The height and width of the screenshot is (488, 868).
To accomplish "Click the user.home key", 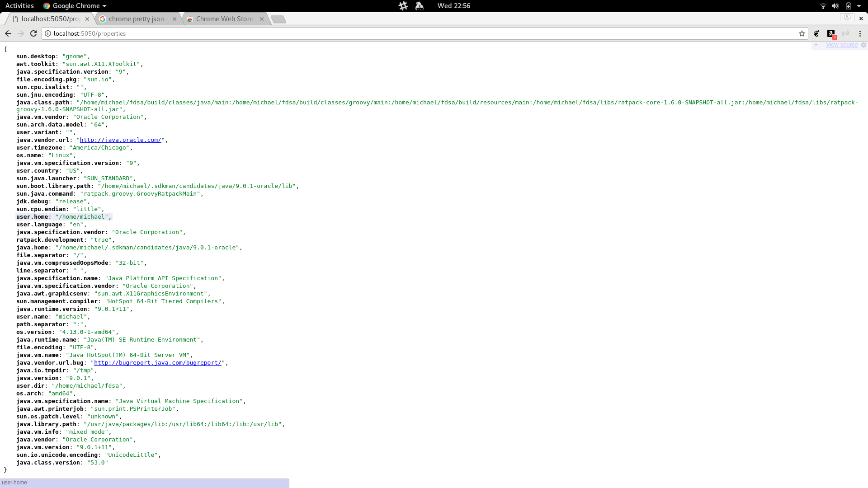I will coord(32,217).
